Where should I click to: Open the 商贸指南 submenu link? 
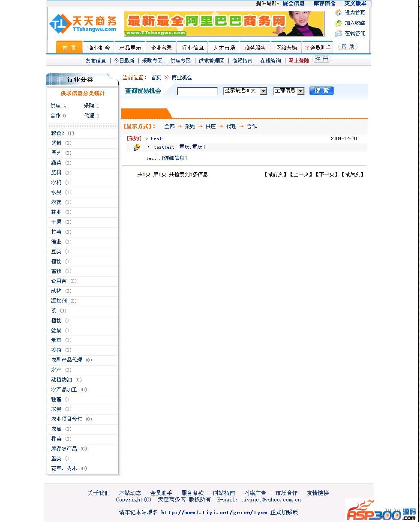242,61
